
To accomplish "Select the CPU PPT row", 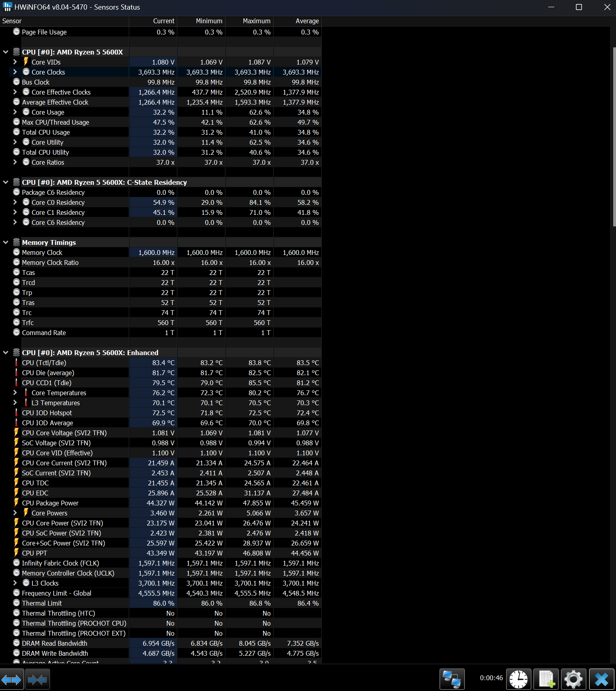I will click(160, 553).
